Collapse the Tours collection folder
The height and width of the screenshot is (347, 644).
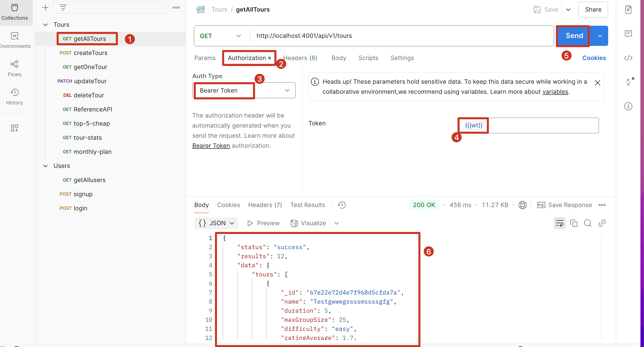coord(45,25)
